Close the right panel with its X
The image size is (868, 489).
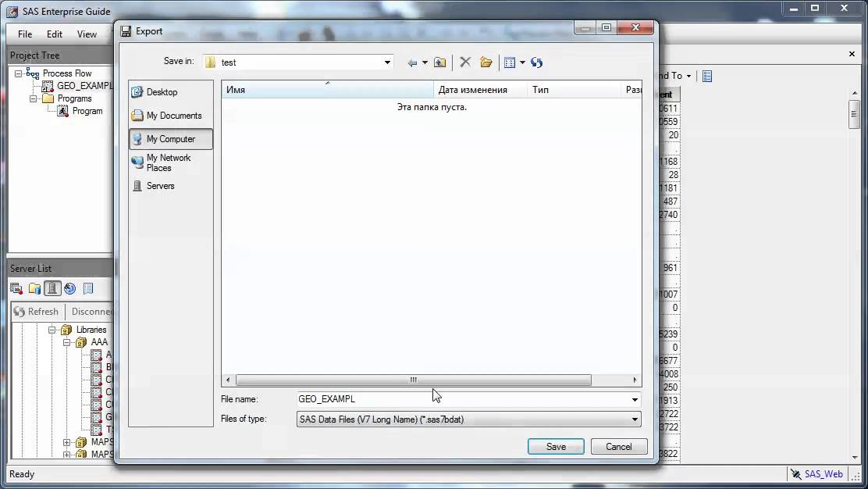(852, 54)
